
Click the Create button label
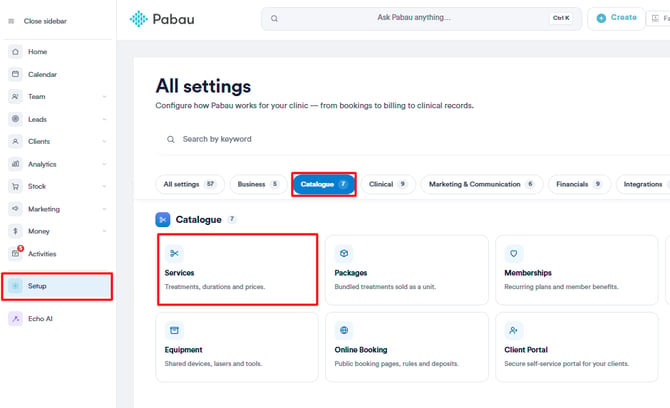click(623, 18)
